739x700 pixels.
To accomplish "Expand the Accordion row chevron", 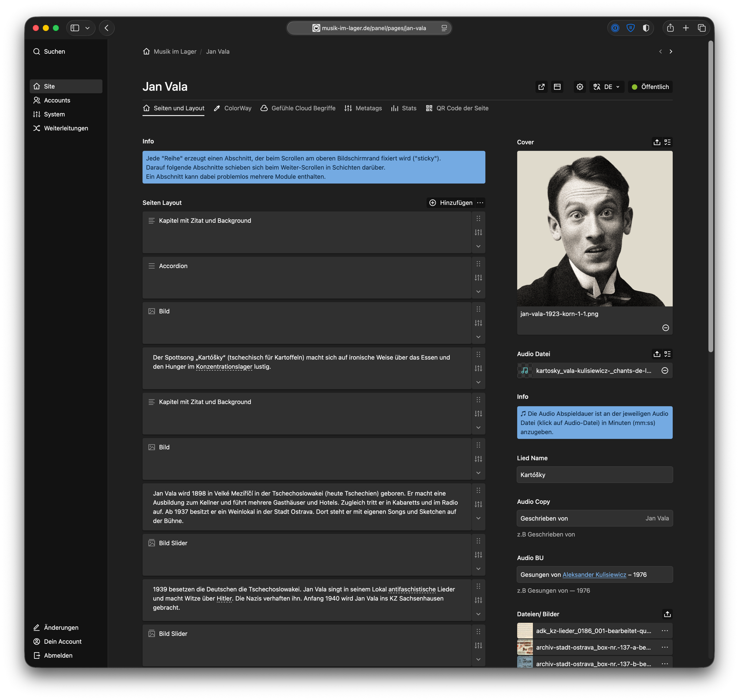I will coord(478,291).
